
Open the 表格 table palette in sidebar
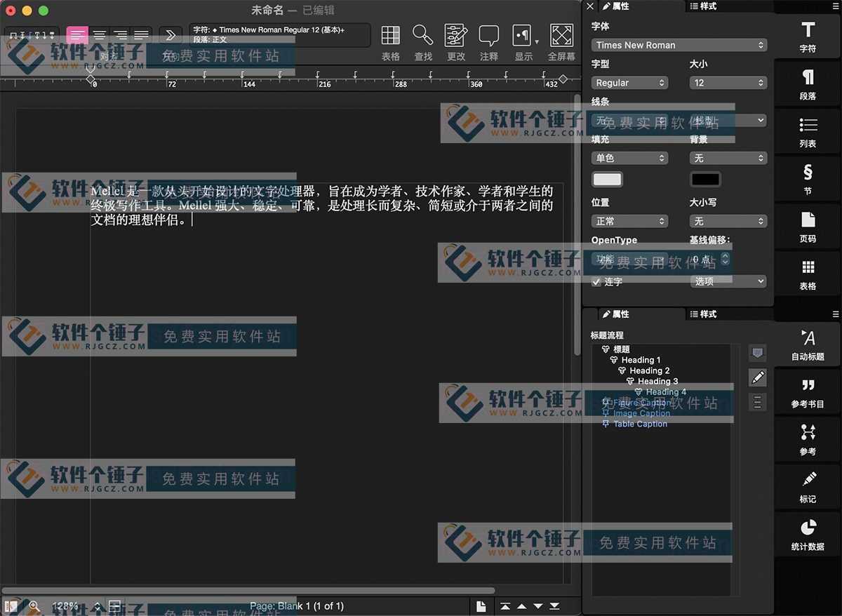(808, 275)
